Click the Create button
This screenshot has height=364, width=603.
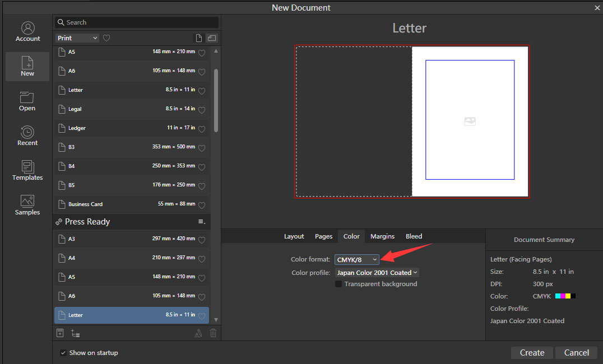(532, 353)
